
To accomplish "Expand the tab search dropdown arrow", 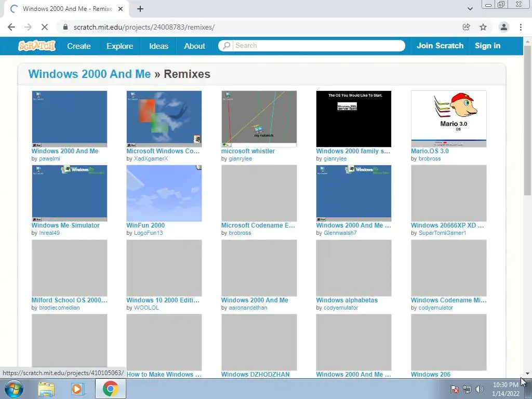I will 470,9.
